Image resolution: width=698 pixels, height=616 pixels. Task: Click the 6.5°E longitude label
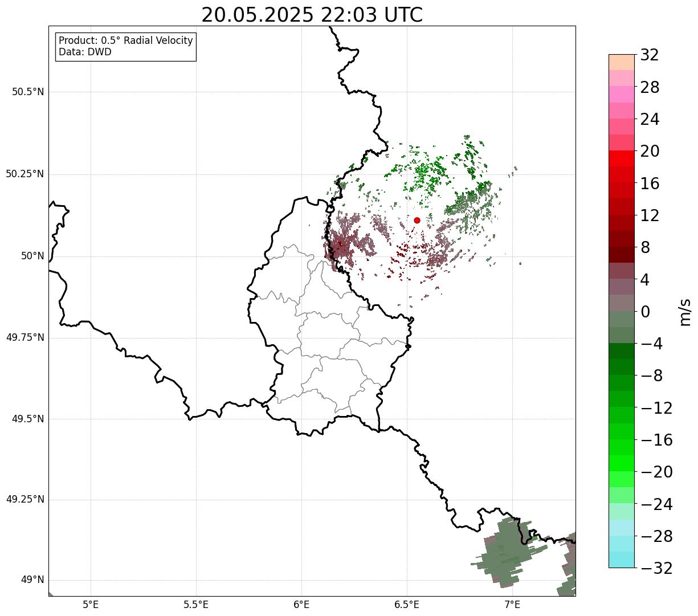[x=407, y=605]
